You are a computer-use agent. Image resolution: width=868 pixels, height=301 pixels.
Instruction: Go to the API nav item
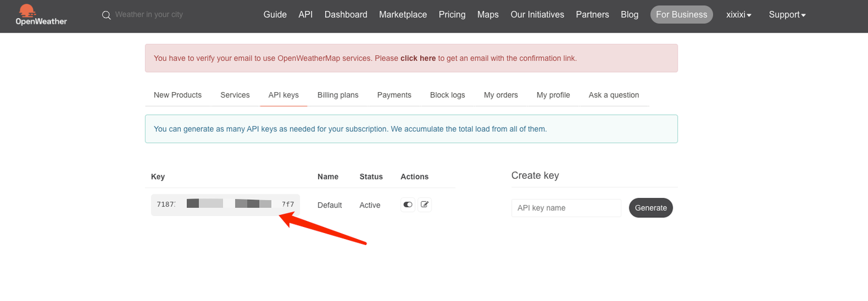click(306, 14)
